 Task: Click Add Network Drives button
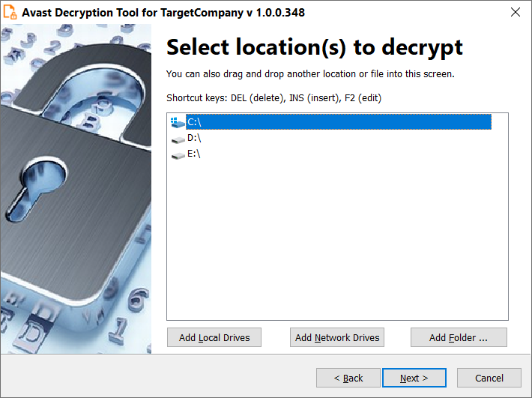coord(337,337)
